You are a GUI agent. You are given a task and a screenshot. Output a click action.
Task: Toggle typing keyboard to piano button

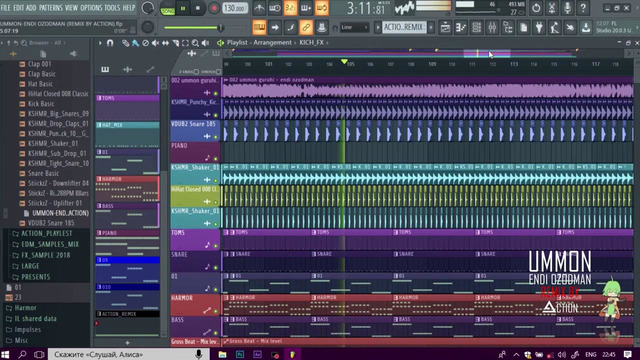[x=259, y=27]
